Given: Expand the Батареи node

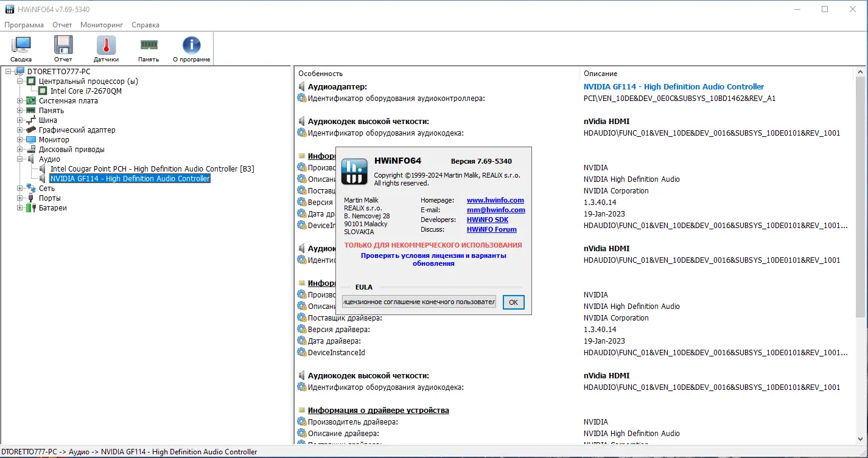Looking at the screenshot, I should click(x=20, y=208).
